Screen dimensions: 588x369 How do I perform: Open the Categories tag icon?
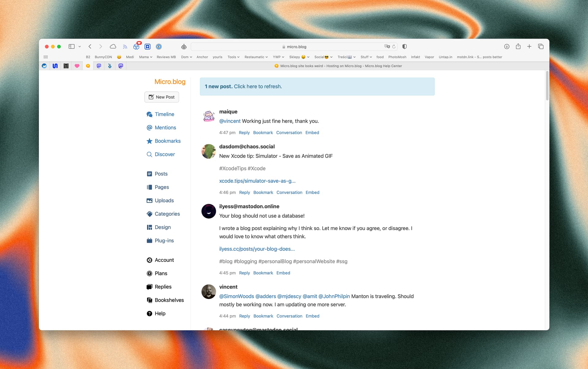click(149, 214)
